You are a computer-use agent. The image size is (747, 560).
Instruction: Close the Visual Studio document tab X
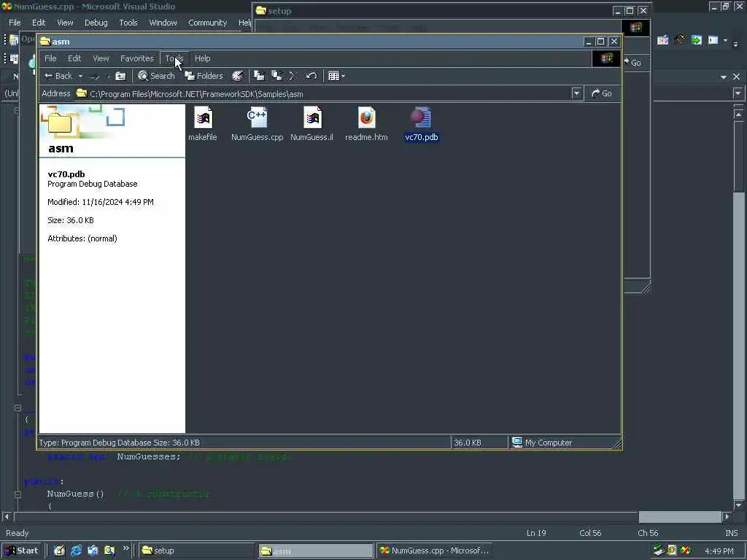click(737, 77)
